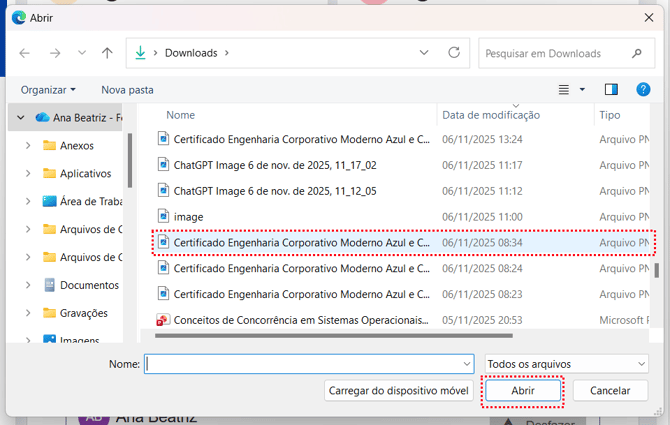Click the Abrir button
Image resolution: width=670 pixels, height=425 pixels.
(523, 391)
